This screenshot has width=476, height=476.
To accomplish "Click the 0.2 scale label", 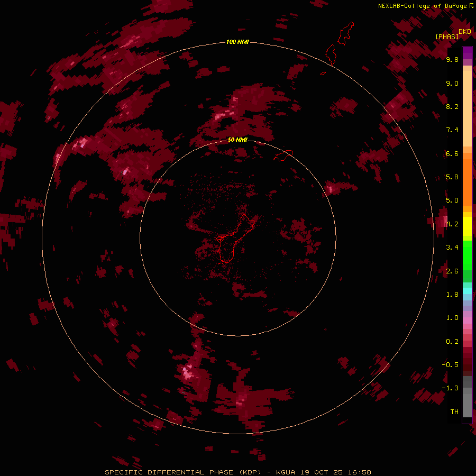I will [x=452, y=342].
